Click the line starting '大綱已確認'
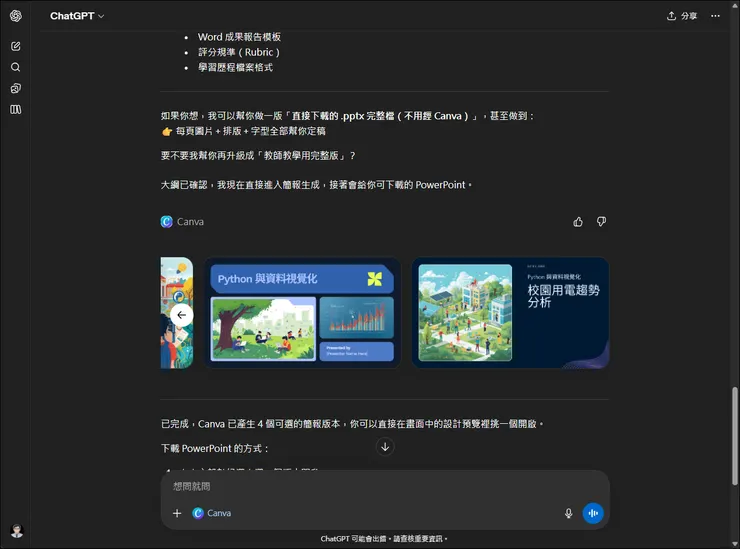The height and width of the screenshot is (549, 740). pos(316,185)
